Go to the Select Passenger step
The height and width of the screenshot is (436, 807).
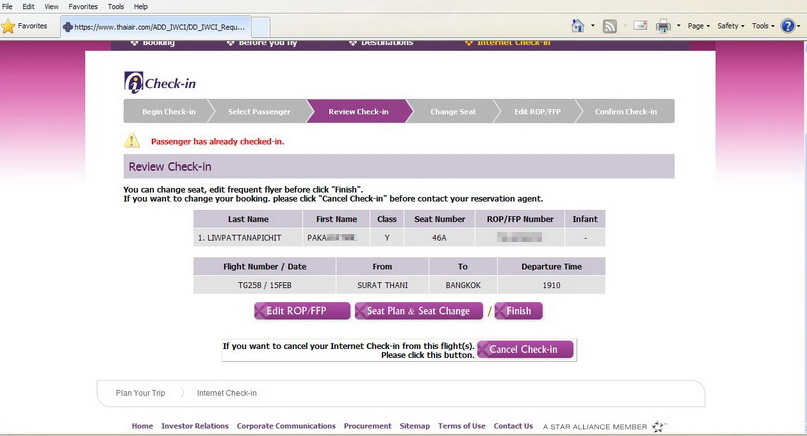pos(259,112)
